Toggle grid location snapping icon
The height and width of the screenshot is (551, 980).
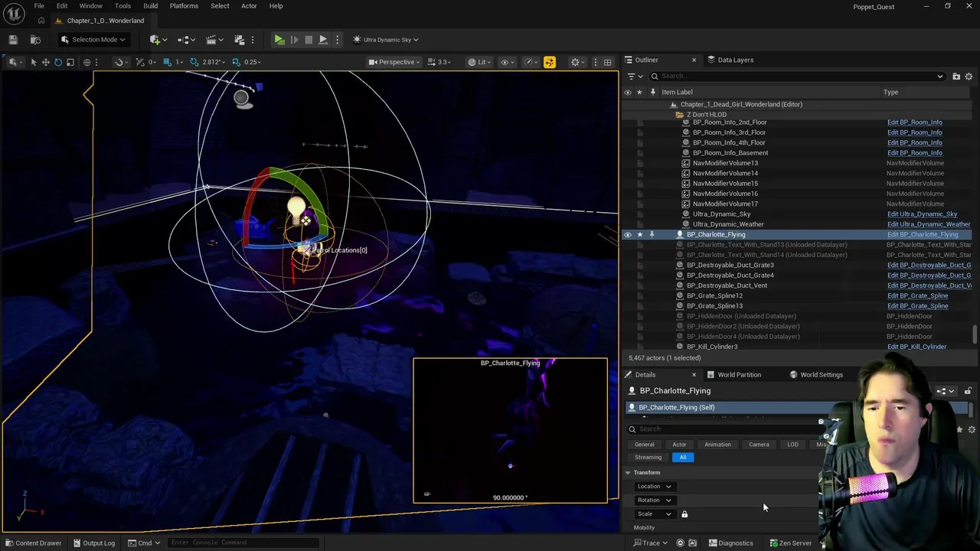coord(169,62)
